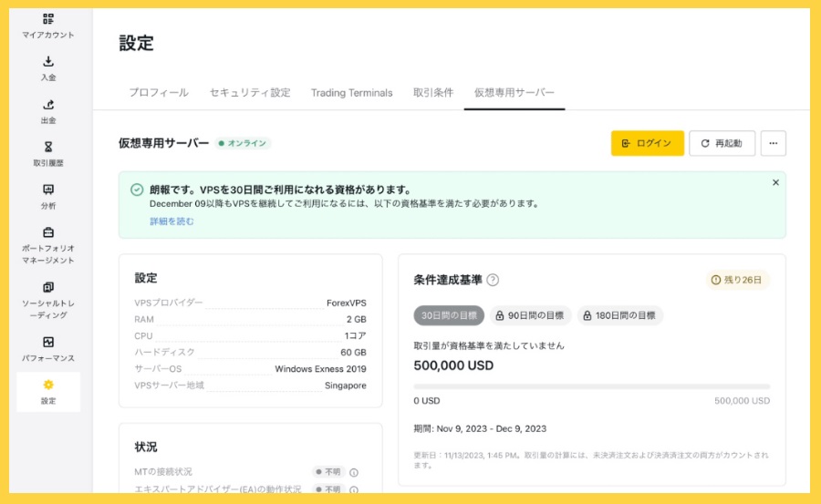821x504 pixels.
Task: Select the 90日間の目標 option
Action: tap(530, 315)
